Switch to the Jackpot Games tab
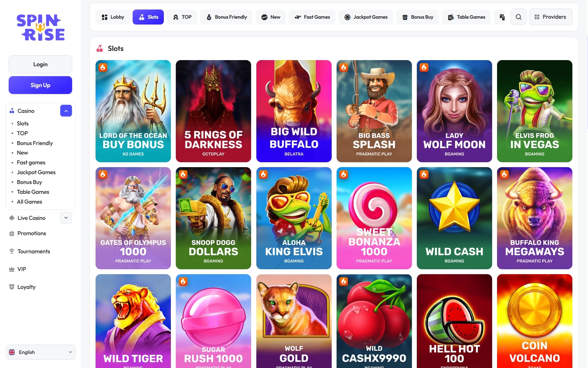The width and height of the screenshot is (588, 368). [x=366, y=17]
